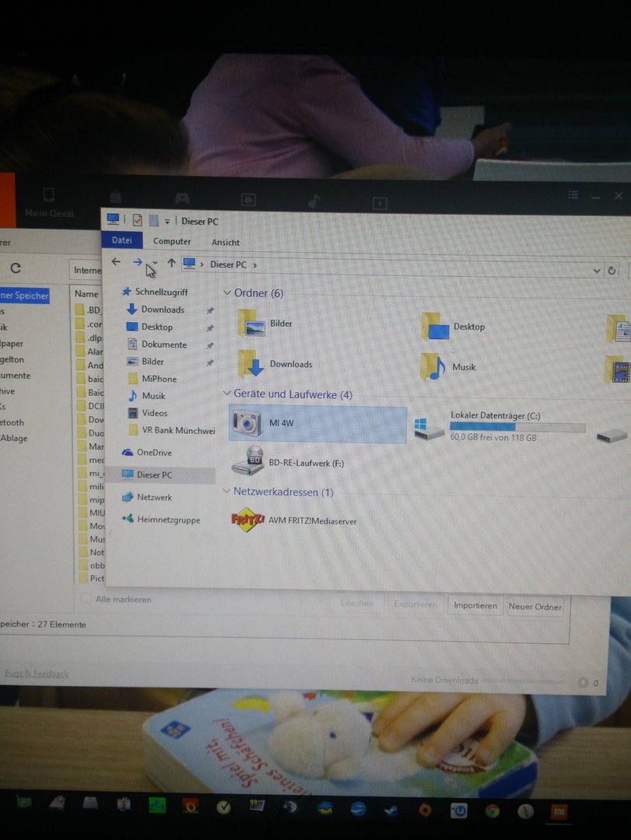Select the BD-RE-Laufwerk (F:) drive
Viewport: 631px width, 840px height.
[x=289, y=462]
